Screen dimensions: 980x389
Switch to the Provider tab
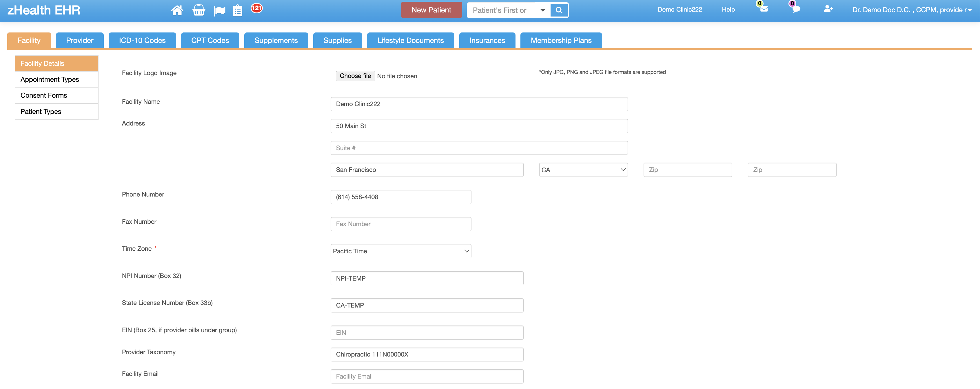click(x=79, y=40)
